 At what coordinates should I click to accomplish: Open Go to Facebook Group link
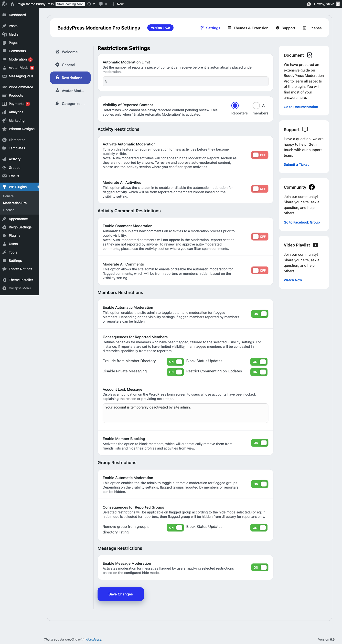pos(301,222)
